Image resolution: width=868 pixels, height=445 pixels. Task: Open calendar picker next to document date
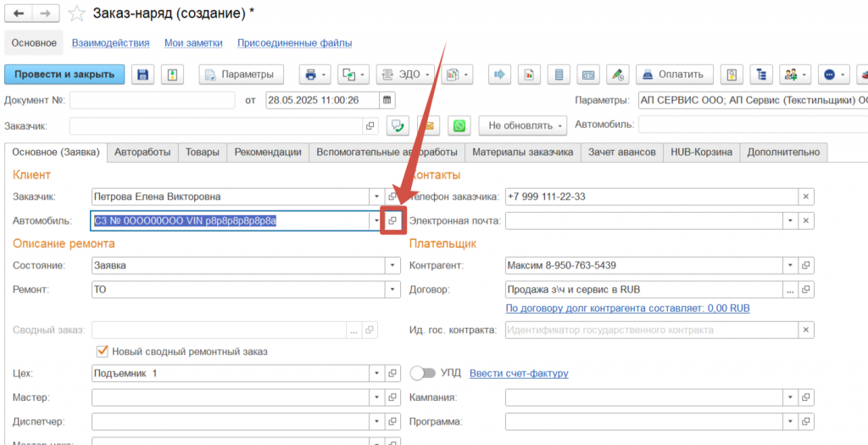pyautogui.click(x=387, y=100)
